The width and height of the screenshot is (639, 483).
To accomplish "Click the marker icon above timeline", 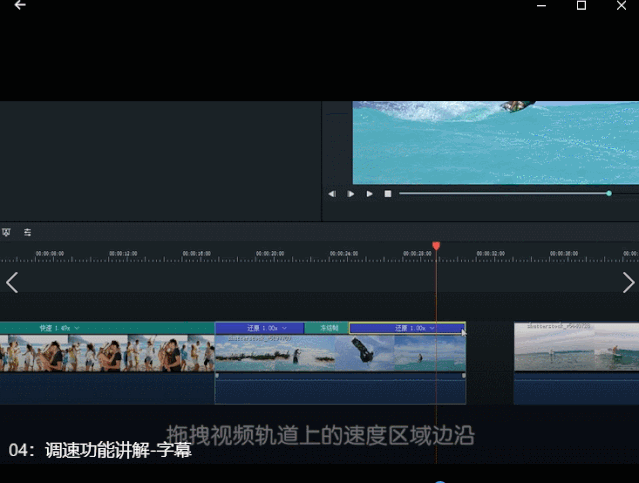I will 6,232.
